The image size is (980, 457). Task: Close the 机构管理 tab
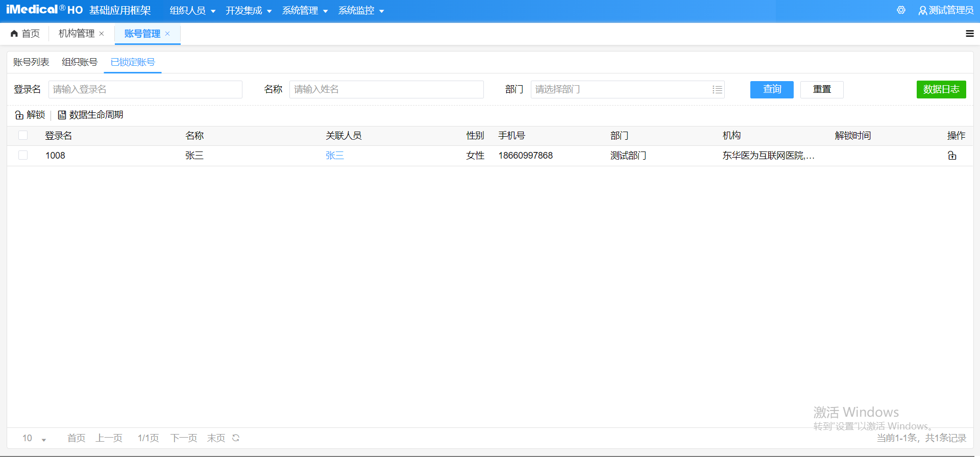coord(102,34)
